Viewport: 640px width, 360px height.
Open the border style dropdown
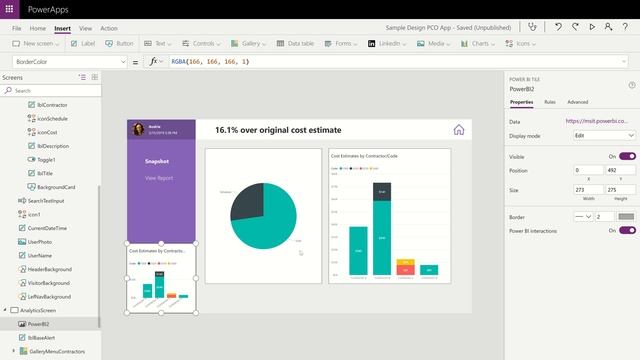click(x=583, y=217)
